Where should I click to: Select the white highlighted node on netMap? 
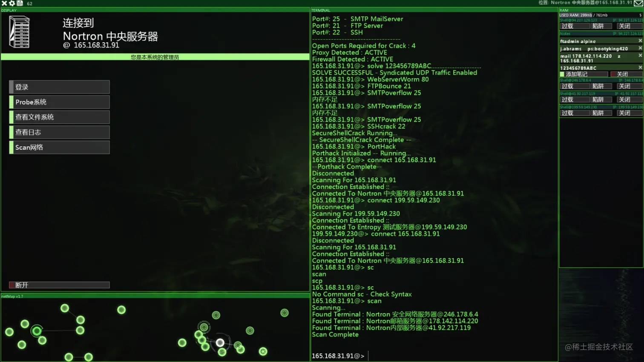[x=220, y=342]
